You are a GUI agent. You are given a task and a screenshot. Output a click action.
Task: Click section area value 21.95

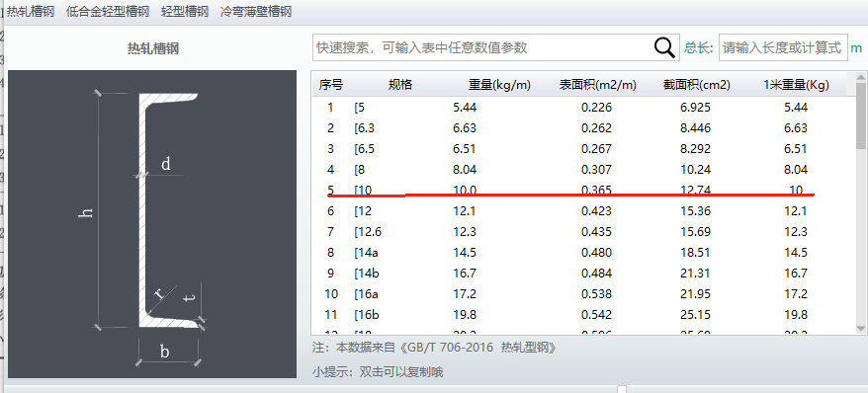[x=695, y=293]
